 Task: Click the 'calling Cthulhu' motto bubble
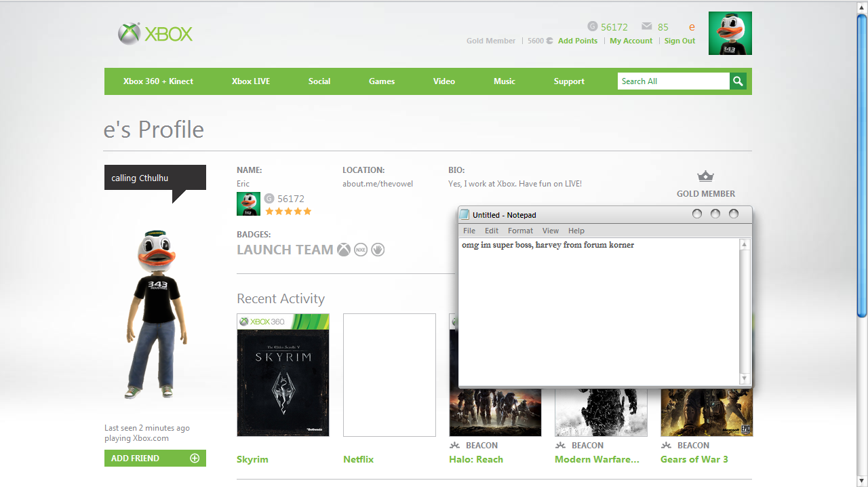(155, 178)
